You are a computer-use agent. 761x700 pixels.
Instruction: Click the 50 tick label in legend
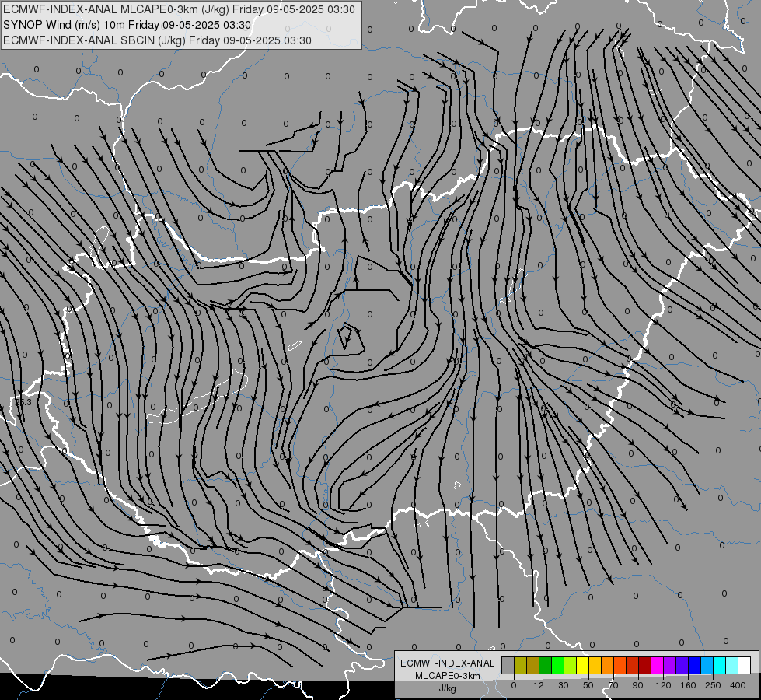pos(588,685)
